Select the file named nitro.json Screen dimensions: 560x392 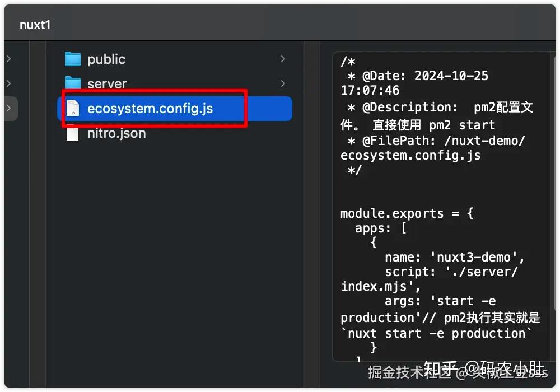coord(115,133)
